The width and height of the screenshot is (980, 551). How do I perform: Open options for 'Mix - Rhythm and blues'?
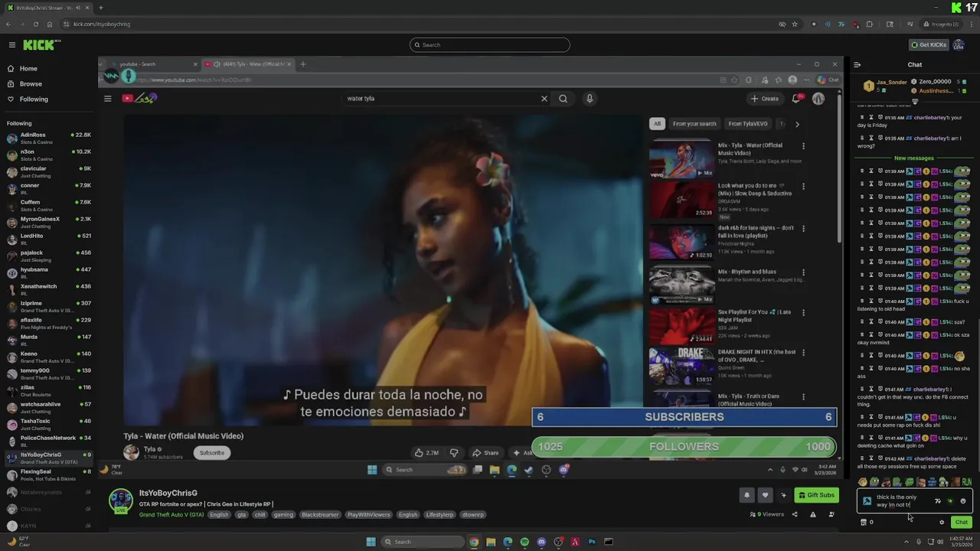[x=803, y=272]
